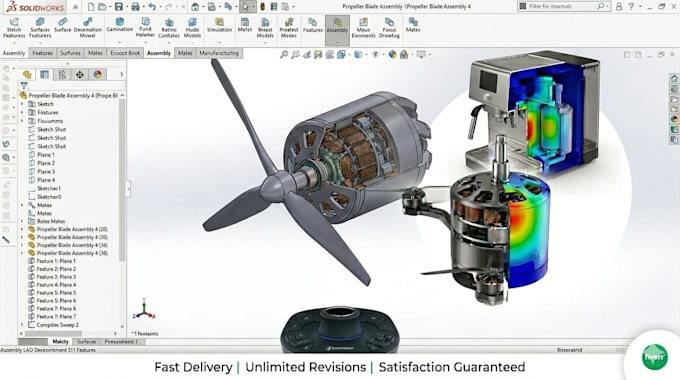Screen dimensions: 680x380
Task: Open the DisplayManager color wheel tab
Action: 98,74
